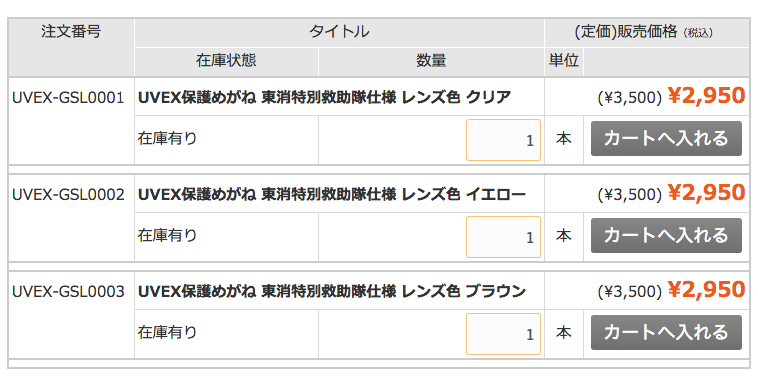Click the タイトル column header
Viewport: 758px width, 383px height.
[x=339, y=32]
